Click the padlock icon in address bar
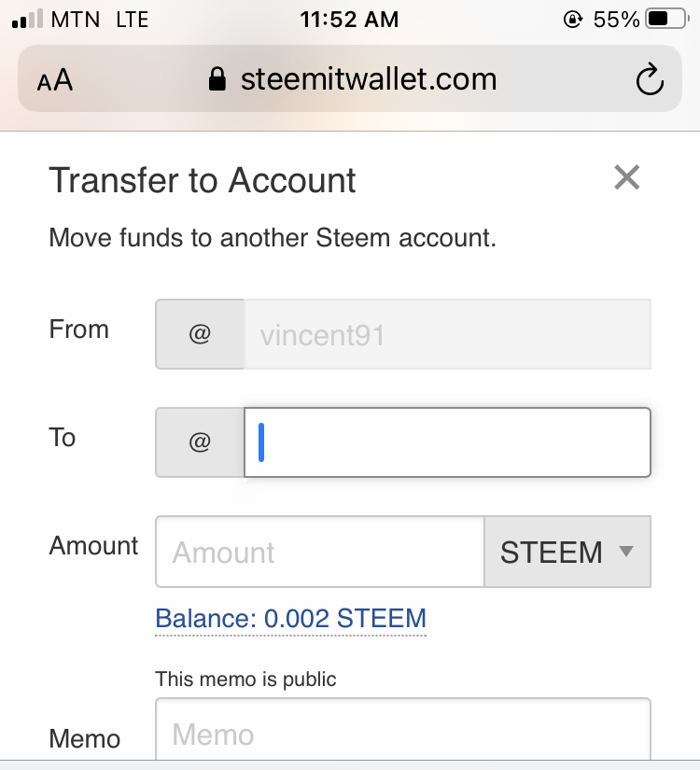The width and height of the screenshot is (700, 770). [x=217, y=79]
